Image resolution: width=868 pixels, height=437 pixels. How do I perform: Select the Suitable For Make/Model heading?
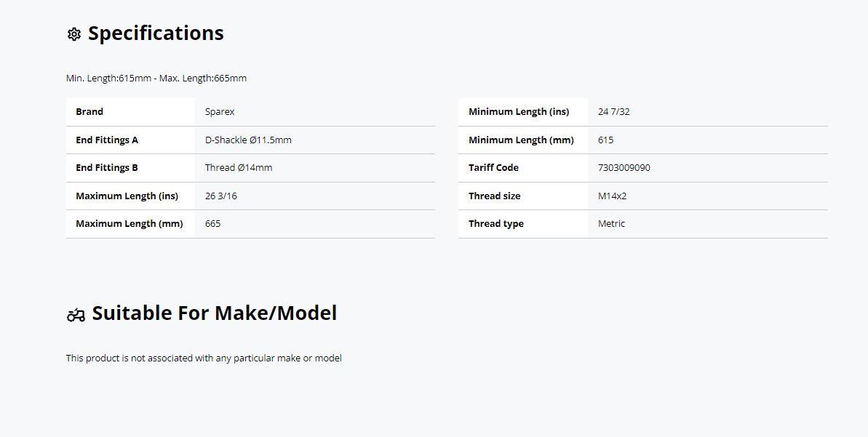214,313
